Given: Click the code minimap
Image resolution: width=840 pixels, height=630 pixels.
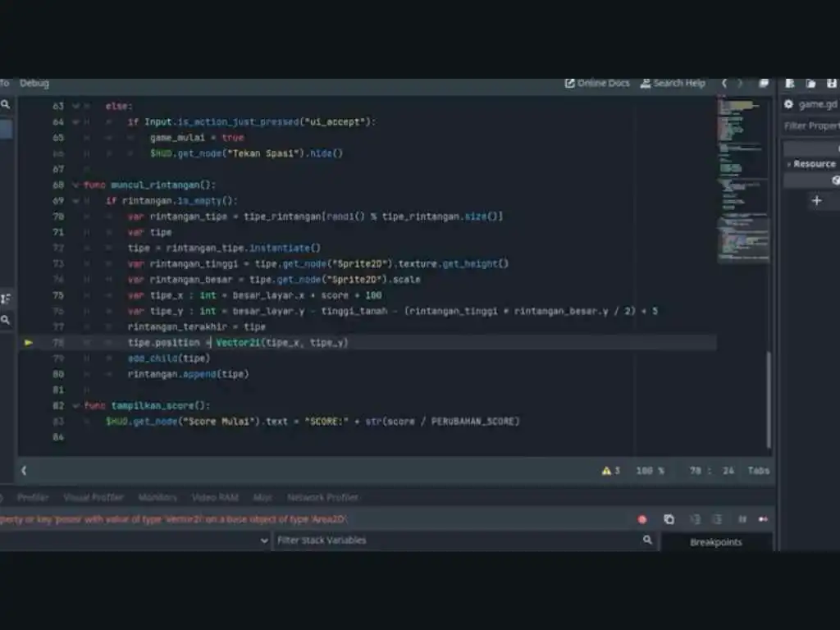Looking at the screenshot, I should coord(743,180).
